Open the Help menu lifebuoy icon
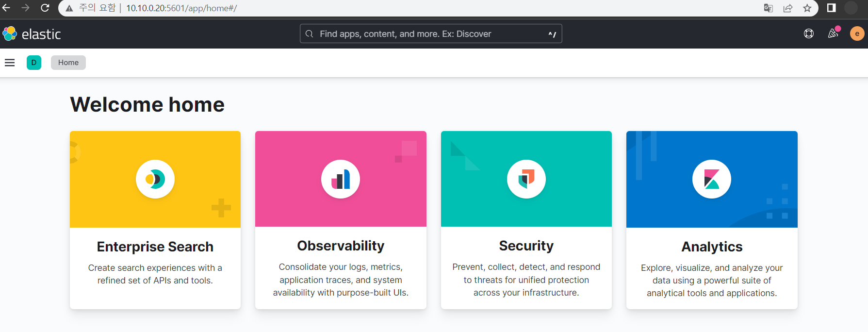Screen dimensions: 868x332 point(809,33)
